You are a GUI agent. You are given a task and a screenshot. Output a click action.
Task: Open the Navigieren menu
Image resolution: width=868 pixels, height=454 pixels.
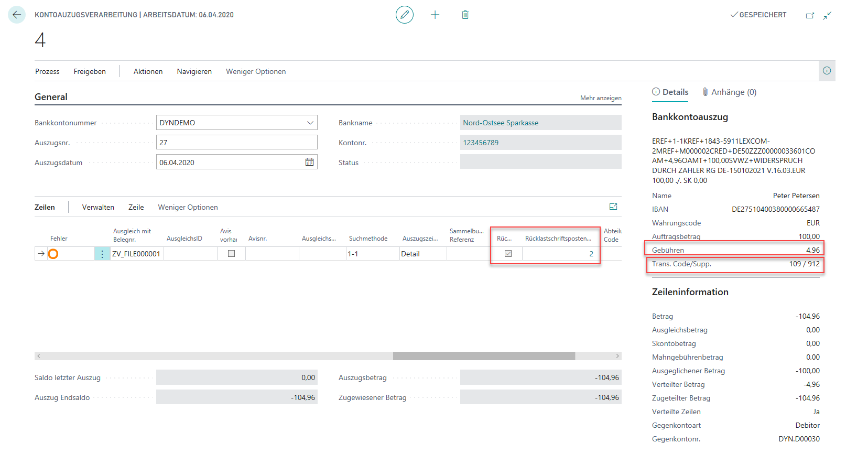tap(194, 71)
